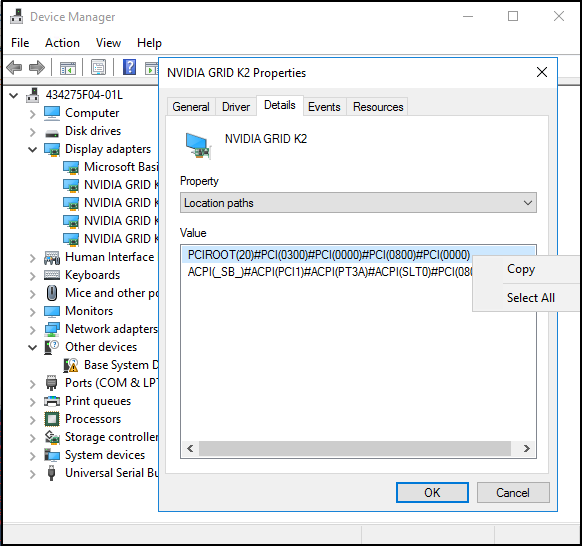The height and width of the screenshot is (546, 582).
Task: Click the OK button
Action: click(432, 493)
